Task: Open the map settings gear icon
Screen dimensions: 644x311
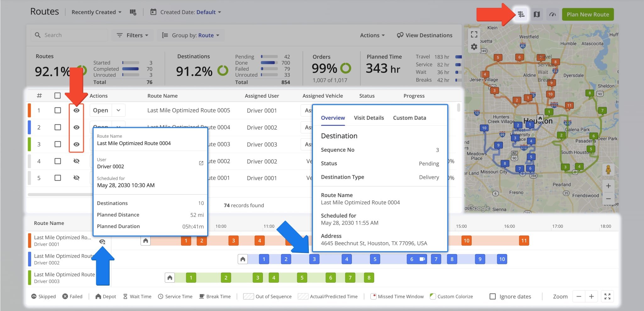Action: coord(474,46)
